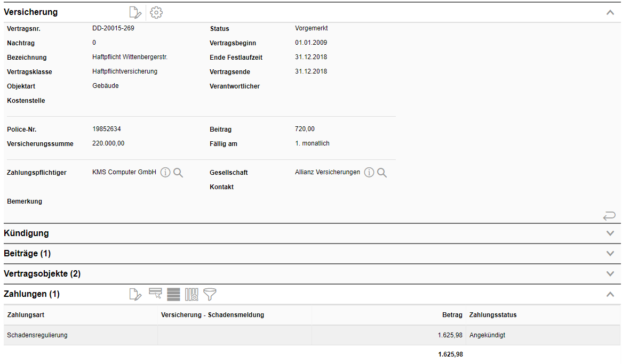Show info for KMS Computer GmbH
The height and width of the screenshot is (364, 622).
click(x=165, y=173)
